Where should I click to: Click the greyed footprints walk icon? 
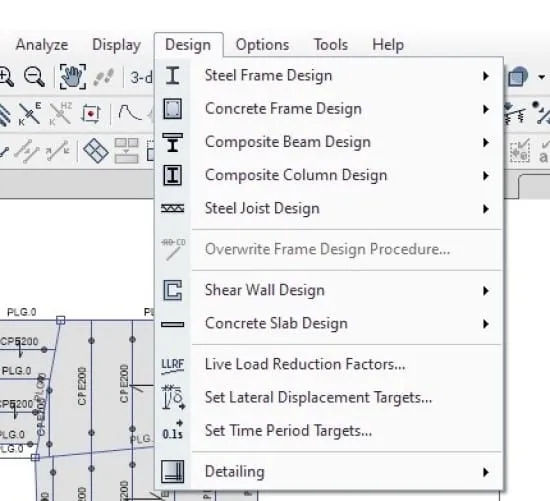point(104,77)
